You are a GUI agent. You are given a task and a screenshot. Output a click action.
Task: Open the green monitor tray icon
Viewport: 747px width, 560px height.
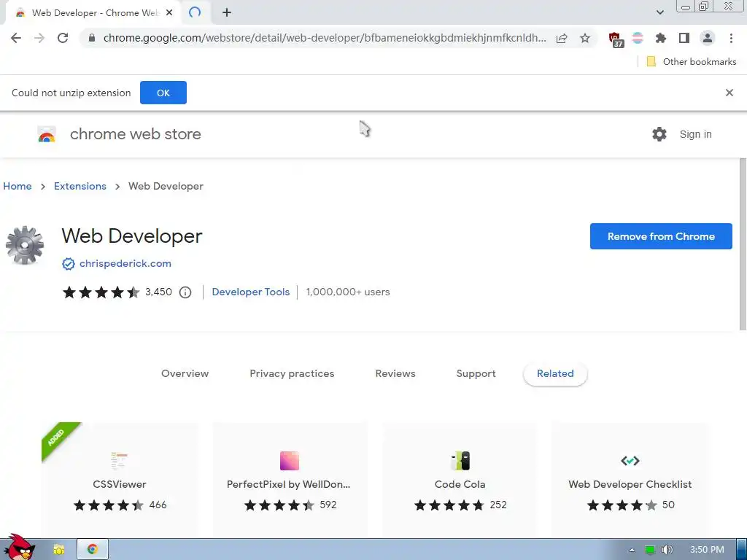tap(650, 550)
